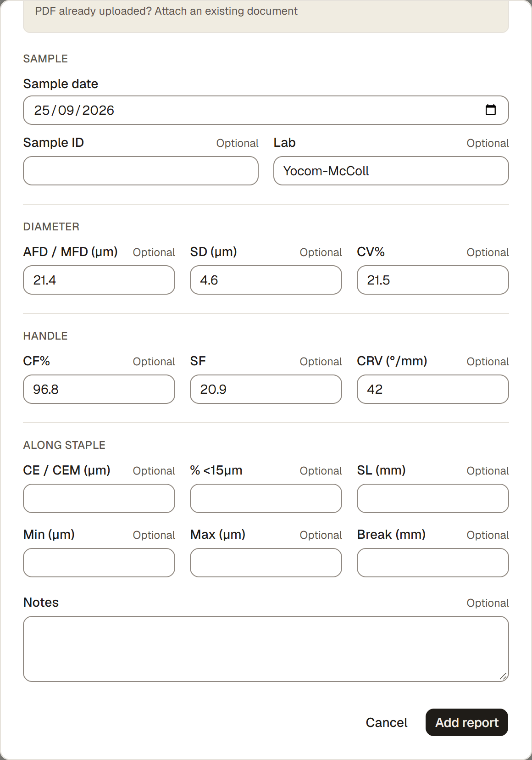The image size is (532, 760).
Task: Edit the SF value 20.9
Action: click(x=266, y=389)
